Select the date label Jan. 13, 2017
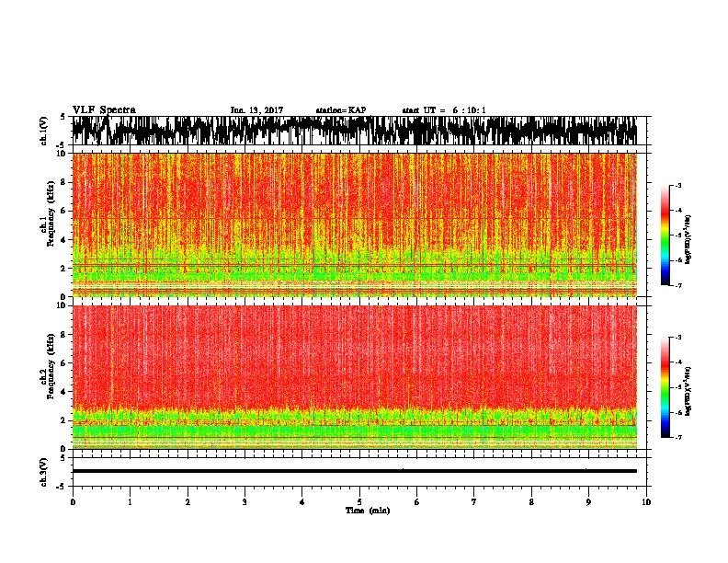728x563 pixels. [256, 110]
